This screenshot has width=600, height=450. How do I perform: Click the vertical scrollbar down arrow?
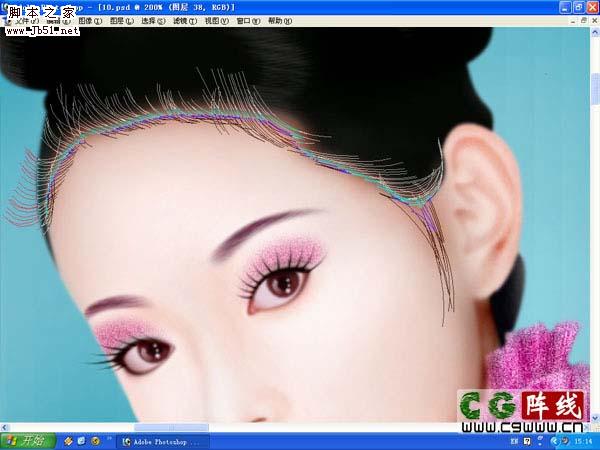click(x=595, y=418)
